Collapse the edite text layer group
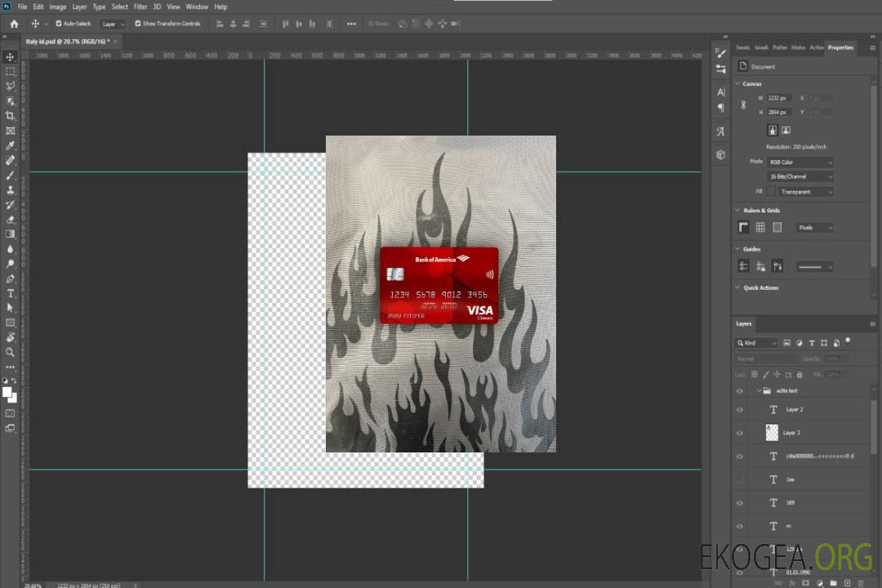This screenshot has width=882, height=588. [x=758, y=391]
